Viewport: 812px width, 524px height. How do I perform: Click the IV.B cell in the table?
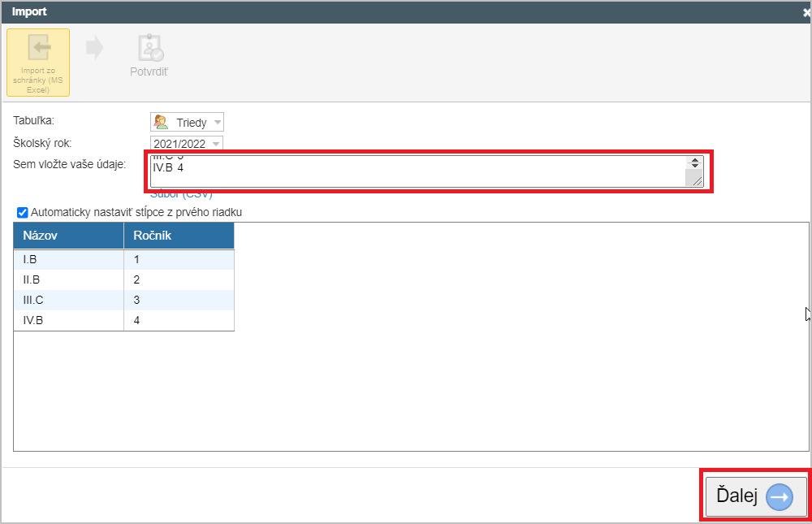click(x=68, y=320)
